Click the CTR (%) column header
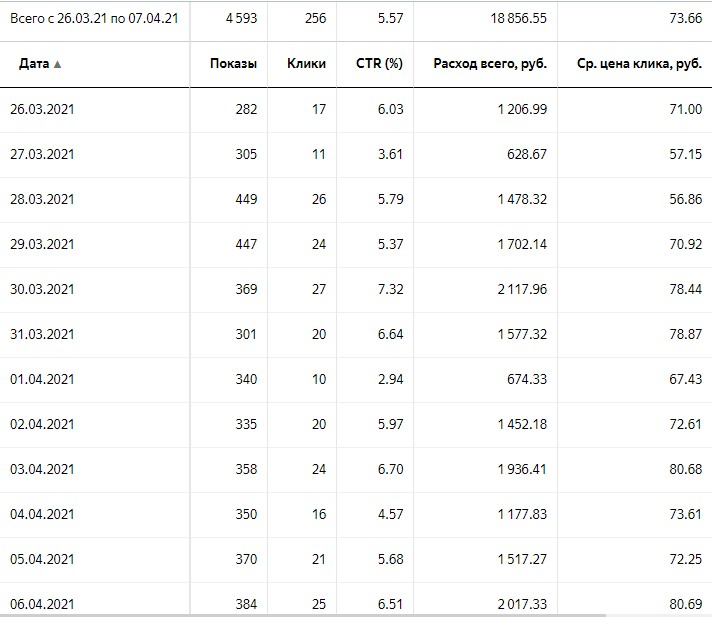Screen dimensions: 712x617 coord(380,64)
